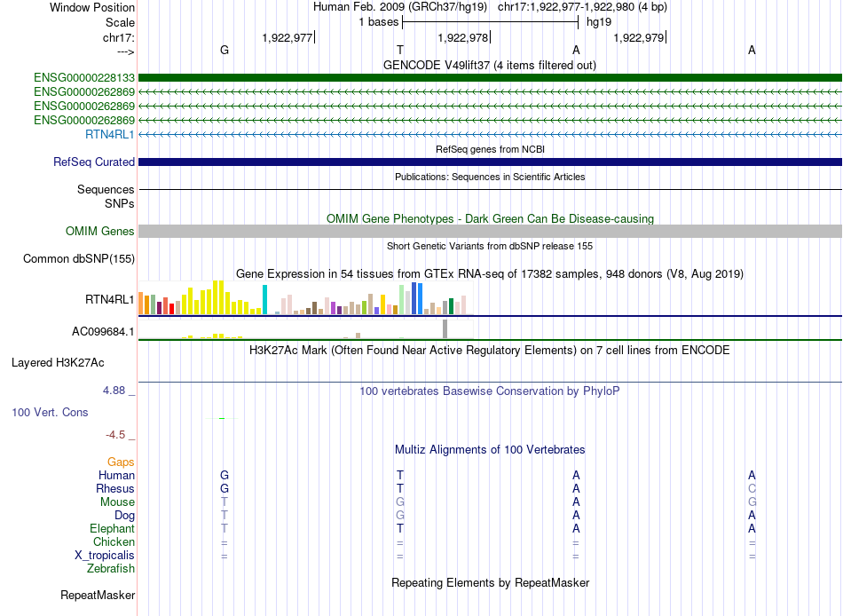
Task: Click the AC099684.1 expression bar chart
Action: [306, 329]
